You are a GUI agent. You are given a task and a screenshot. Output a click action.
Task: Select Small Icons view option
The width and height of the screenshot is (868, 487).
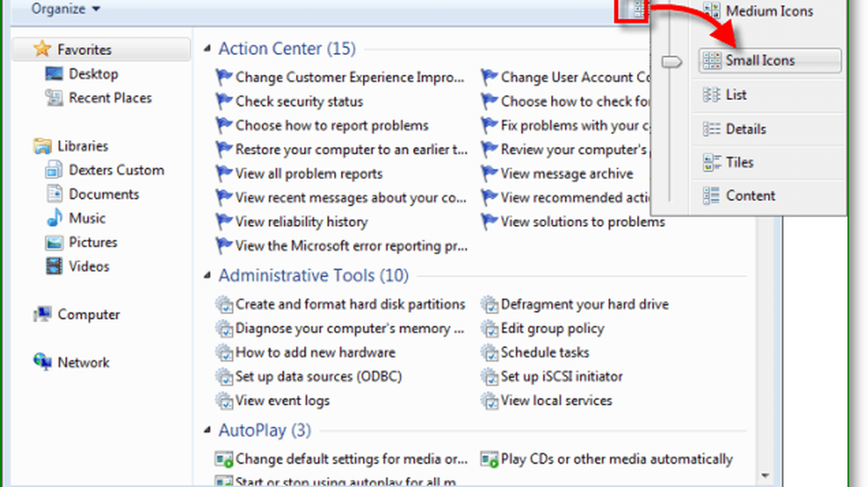(x=759, y=61)
